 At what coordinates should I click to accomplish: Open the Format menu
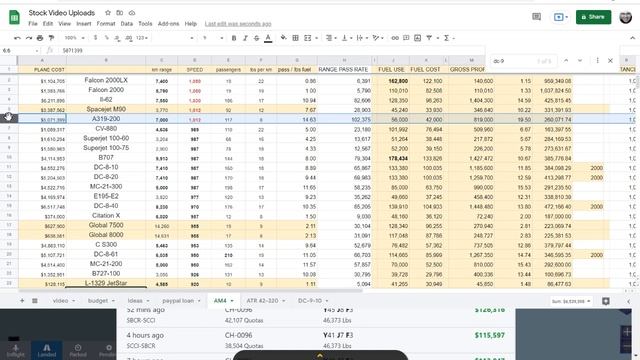pyautogui.click(x=106, y=24)
